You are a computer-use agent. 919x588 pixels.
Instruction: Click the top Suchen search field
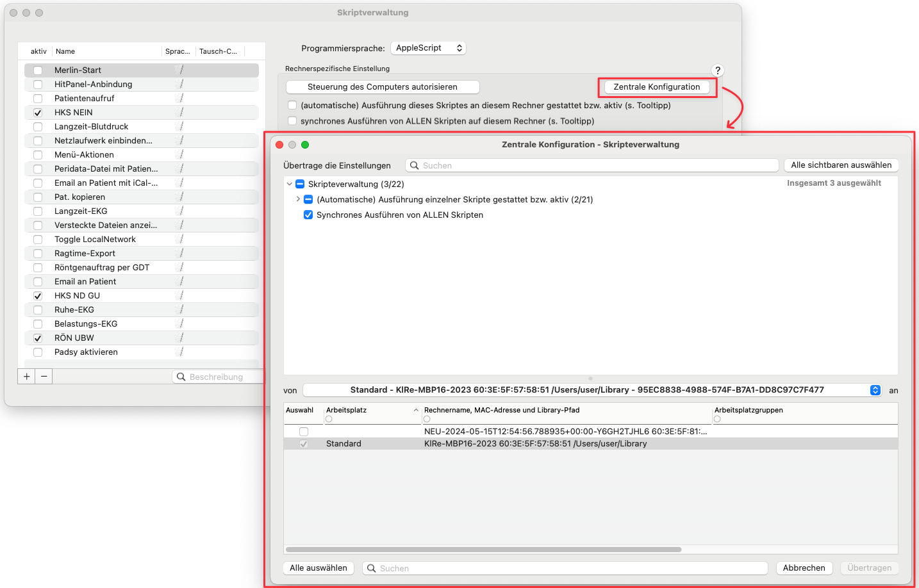pyautogui.click(x=592, y=165)
